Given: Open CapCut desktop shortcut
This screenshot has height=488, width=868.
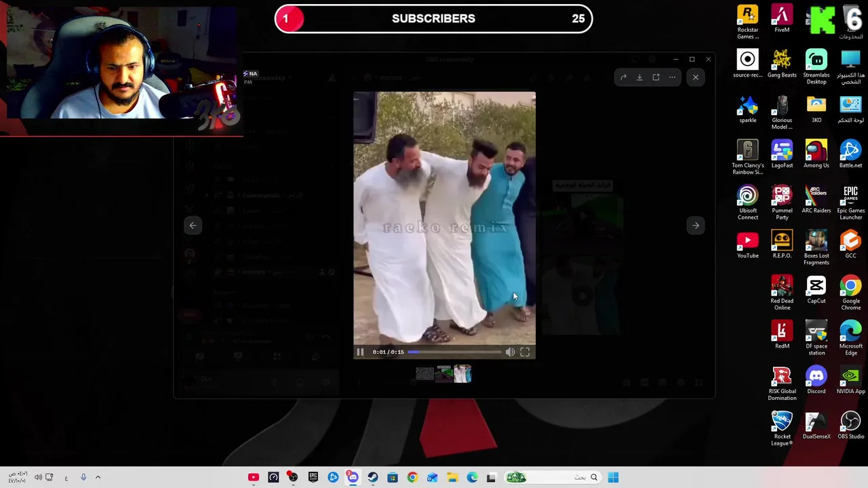Looking at the screenshot, I should (816, 289).
